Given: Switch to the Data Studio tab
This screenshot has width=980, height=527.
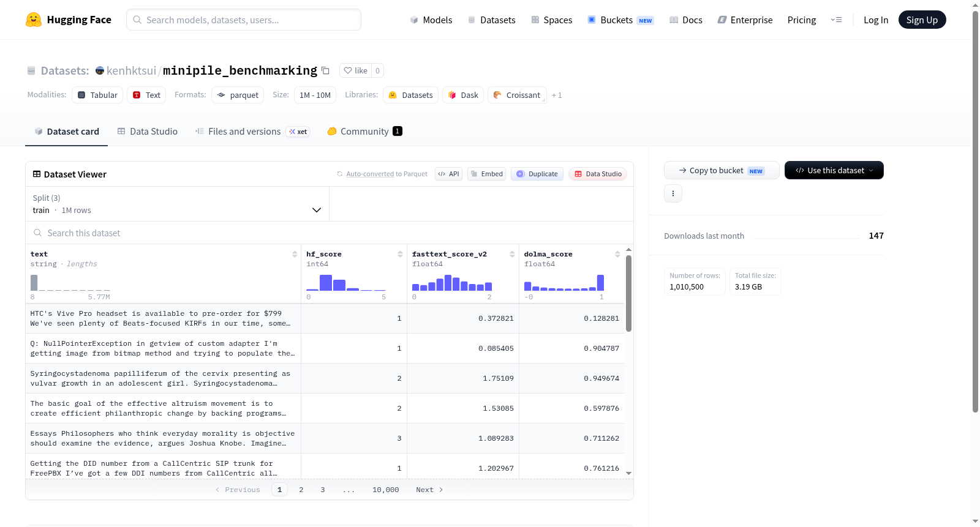Looking at the screenshot, I should point(148,131).
